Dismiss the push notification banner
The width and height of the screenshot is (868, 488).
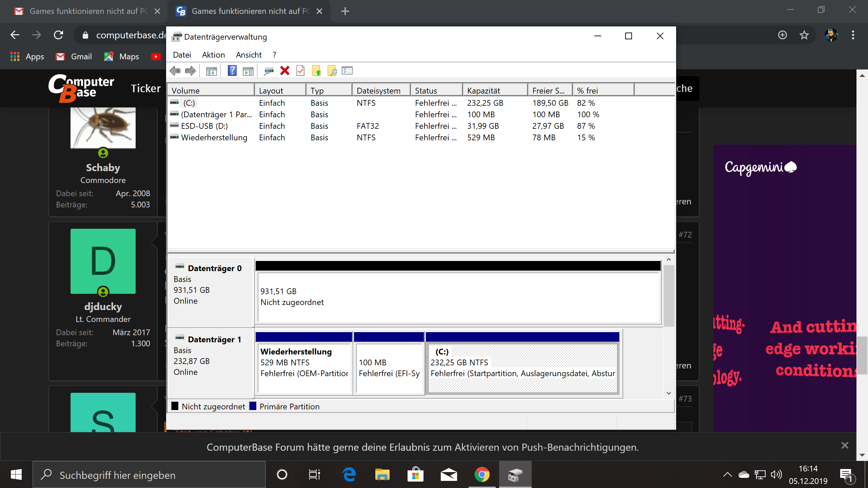point(845,445)
